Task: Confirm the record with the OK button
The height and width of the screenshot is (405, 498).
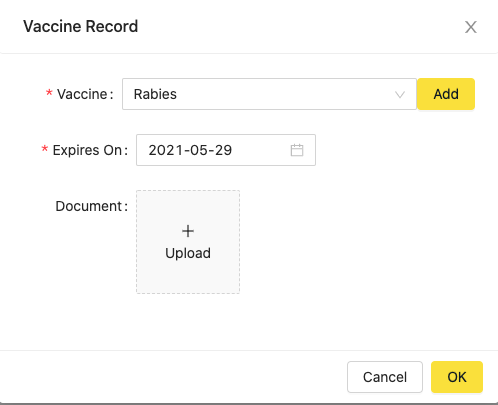Action: pyautogui.click(x=457, y=377)
